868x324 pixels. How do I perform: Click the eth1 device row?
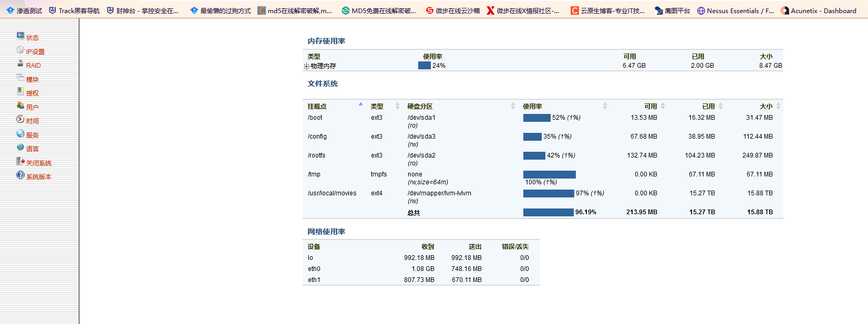tap(421, 280)
